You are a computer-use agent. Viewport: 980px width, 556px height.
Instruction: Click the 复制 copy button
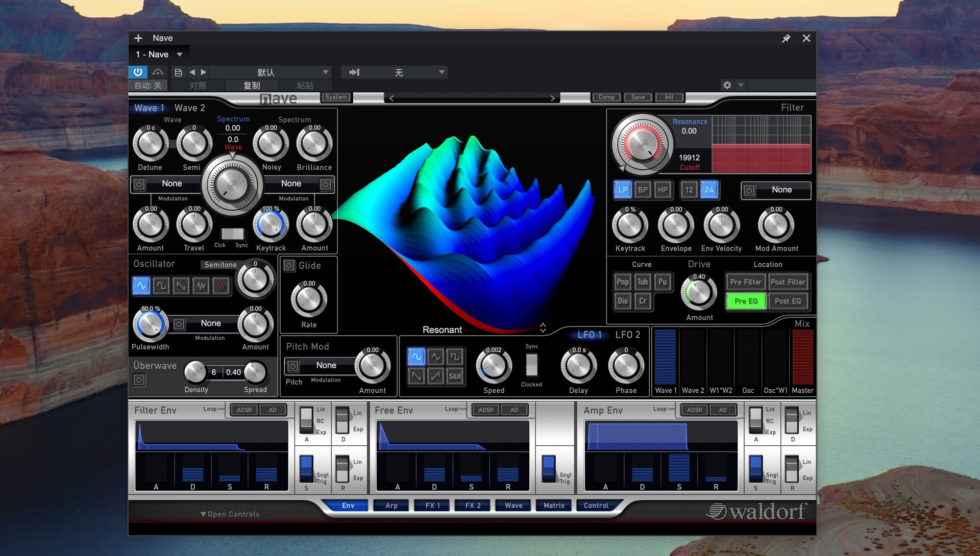(252, 86)
